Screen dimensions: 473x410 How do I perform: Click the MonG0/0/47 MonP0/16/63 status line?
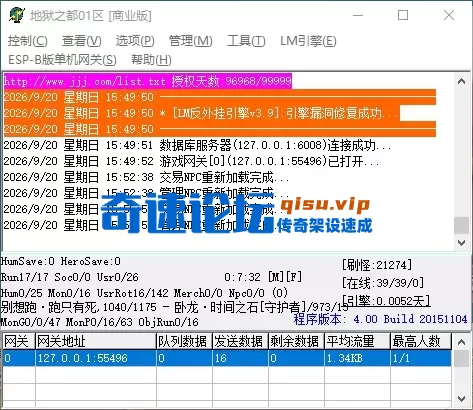pyautogui.click(x=100, y=322)
